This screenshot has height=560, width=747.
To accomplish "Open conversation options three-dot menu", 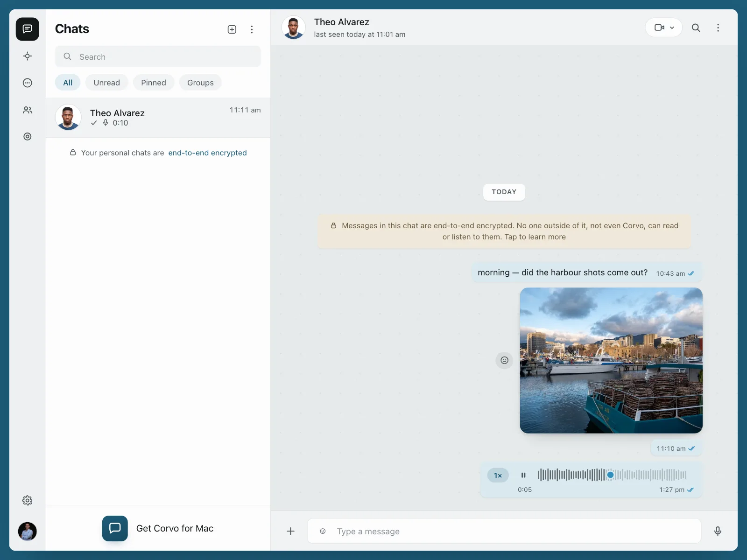I will coord(718,28).
